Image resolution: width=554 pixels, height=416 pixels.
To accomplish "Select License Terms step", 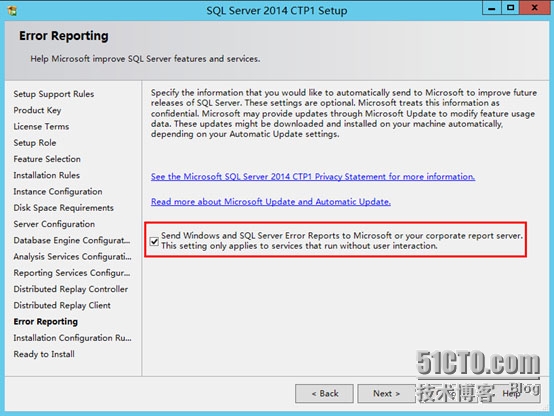I will coord(41,127).
